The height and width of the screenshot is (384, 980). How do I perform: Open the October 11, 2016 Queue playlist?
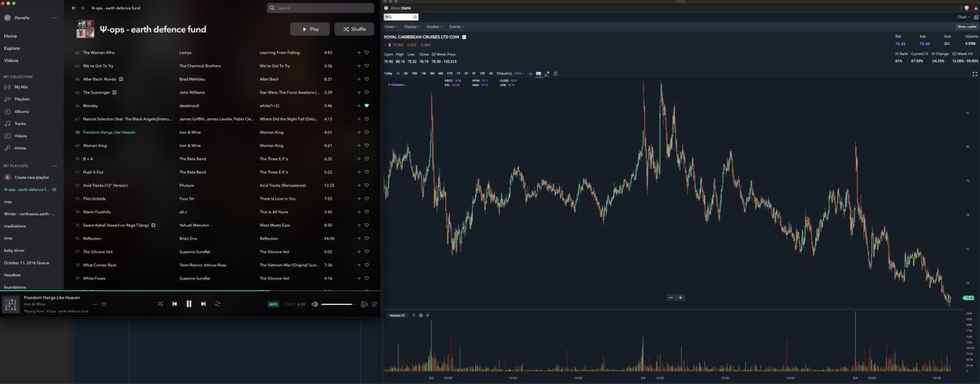pos(27,262)
